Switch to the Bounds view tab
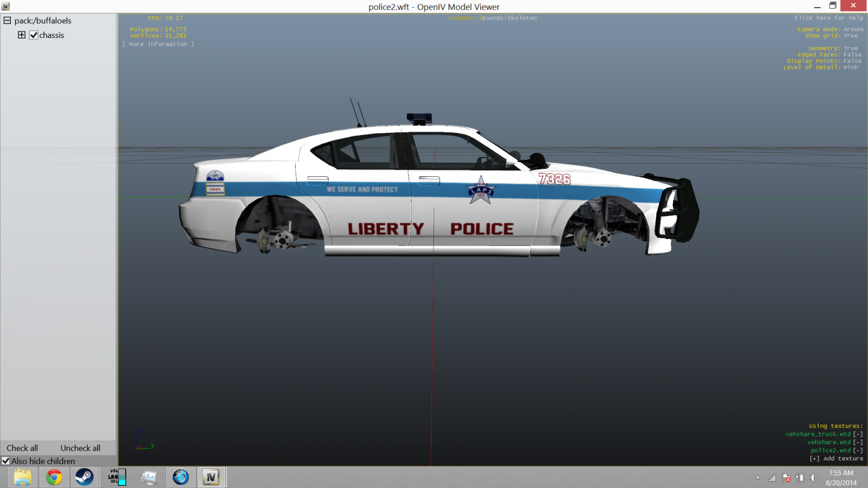The width and height of the screenshot is (868, 488). tap(492, 18)
